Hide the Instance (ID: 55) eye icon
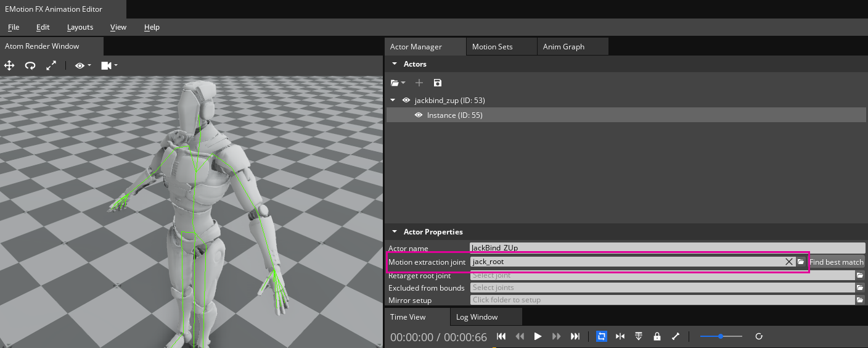 tap(419, 115)
